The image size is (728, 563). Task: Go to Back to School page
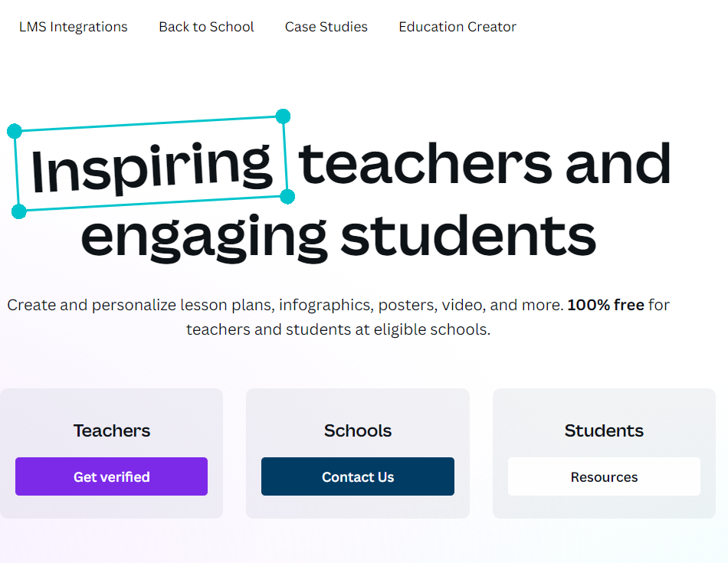click(x=206, y=27)
